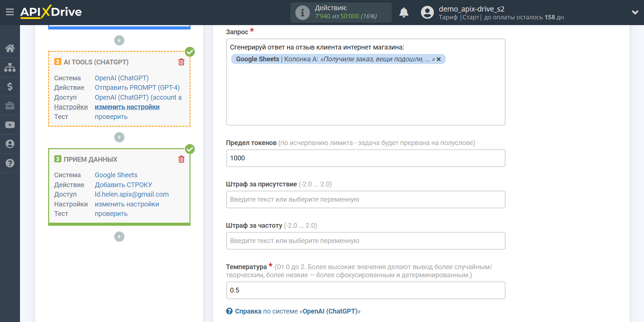Click the actions info icon
Viewport: 644px width, 322px height.
tap(302, 13)
